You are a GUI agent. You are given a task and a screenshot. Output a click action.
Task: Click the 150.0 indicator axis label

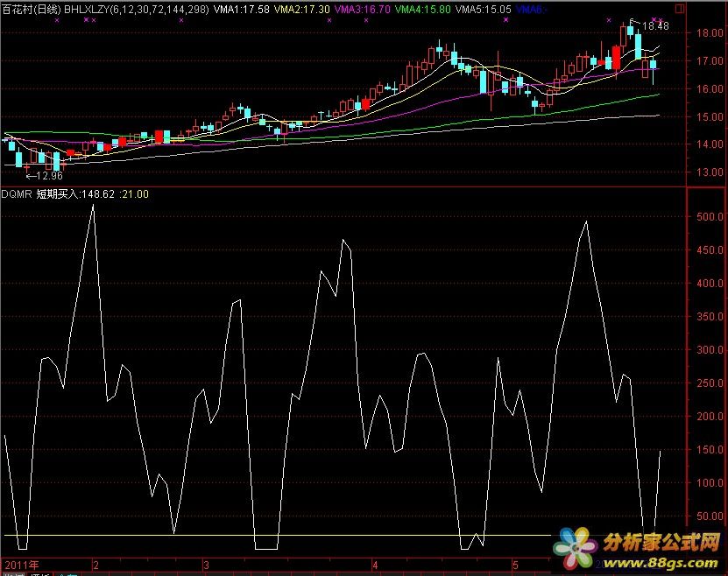pyautogui.click(x=710, y=449)
